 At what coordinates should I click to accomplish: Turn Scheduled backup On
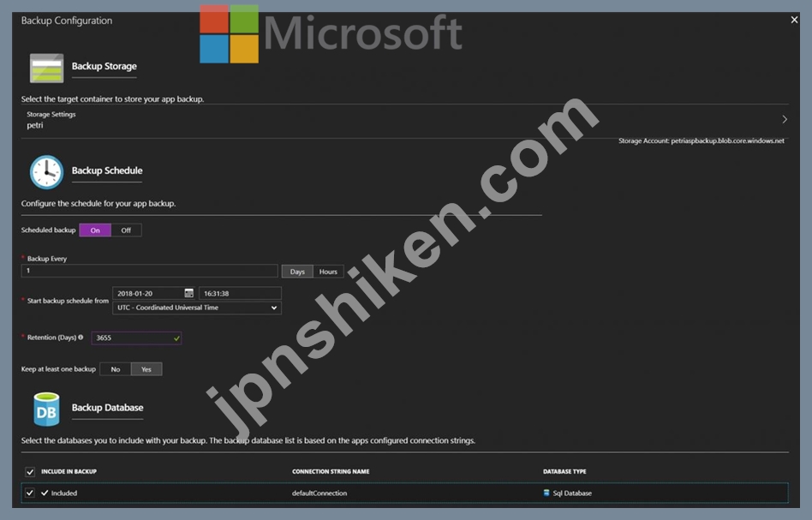point(95,230)
